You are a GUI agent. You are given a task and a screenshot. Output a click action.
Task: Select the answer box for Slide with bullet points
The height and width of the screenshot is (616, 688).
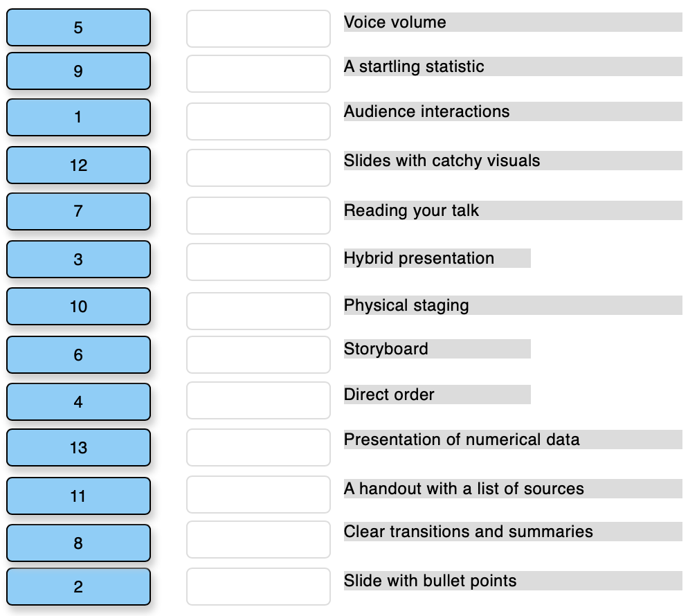(257, 586)
